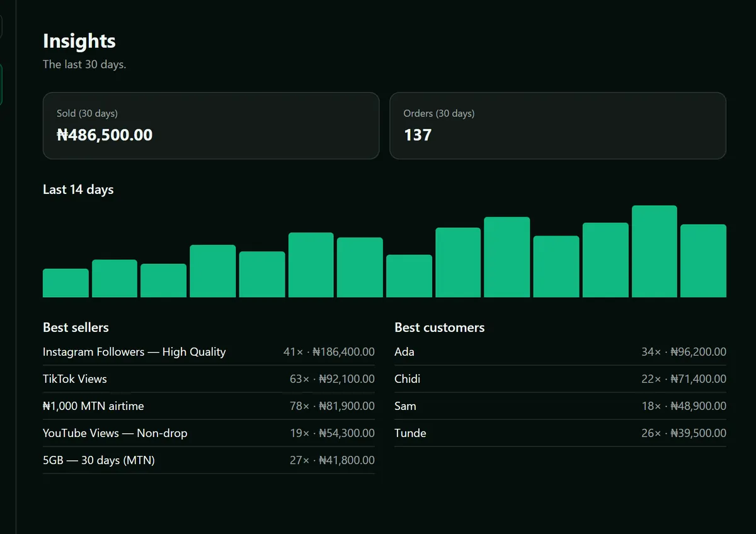Select the tallest bar in the chart

pyautogui.click(x=655, y=251)
